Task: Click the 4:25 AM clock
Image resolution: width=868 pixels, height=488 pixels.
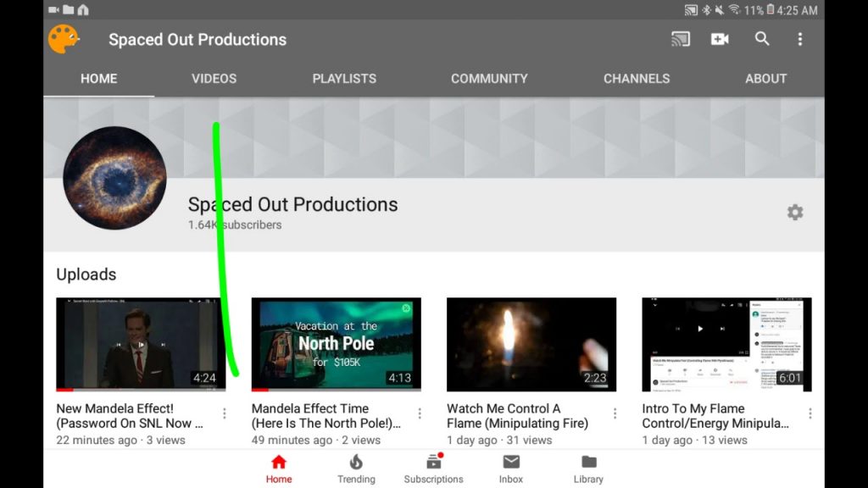Action: 797,10
